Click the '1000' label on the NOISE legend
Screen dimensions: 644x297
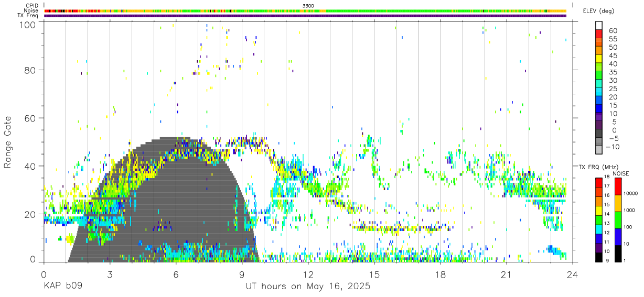pos(630,210)
